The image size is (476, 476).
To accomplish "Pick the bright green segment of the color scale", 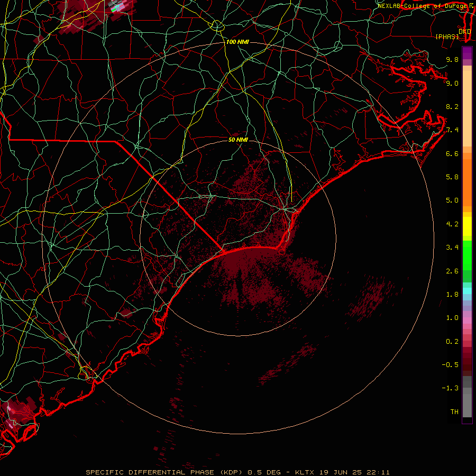I will pos(467,254).
